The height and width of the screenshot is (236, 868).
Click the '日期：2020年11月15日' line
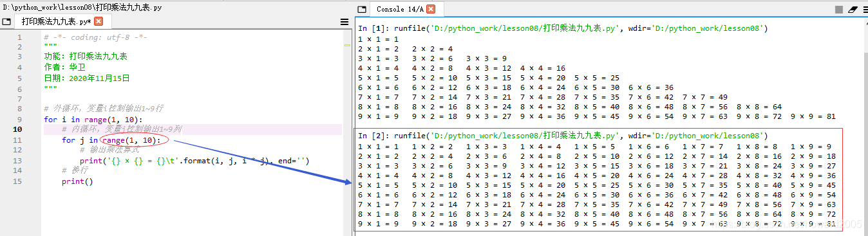(87, 78)
